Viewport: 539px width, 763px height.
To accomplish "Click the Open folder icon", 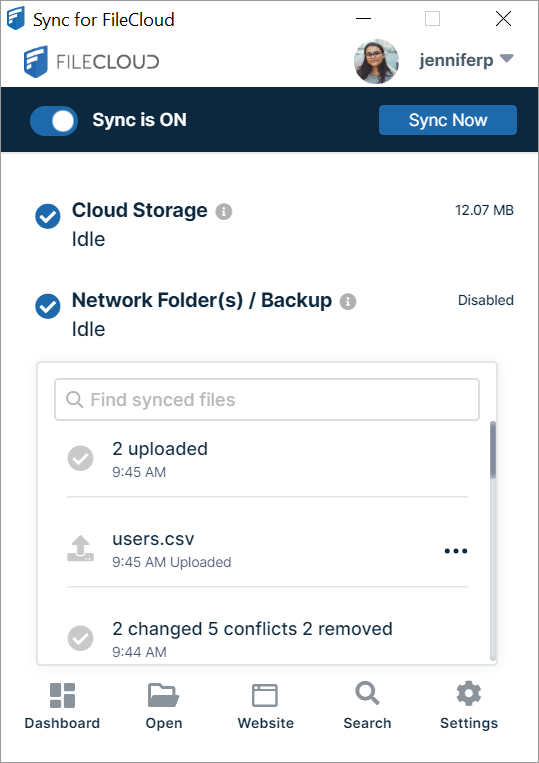I will tap(163, 695).
